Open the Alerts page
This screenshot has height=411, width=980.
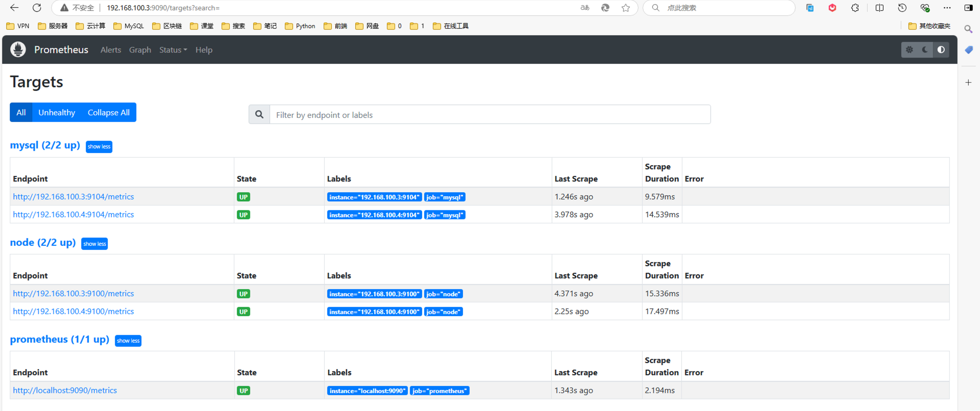111,49
